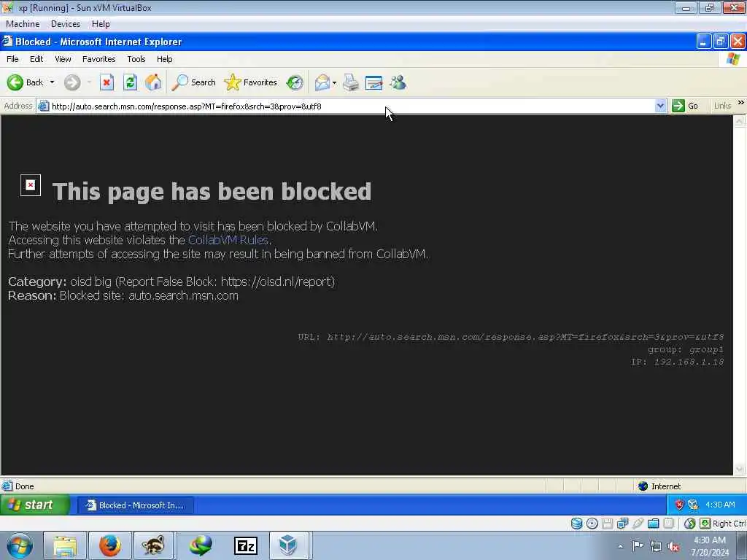Screen dimensions: 747x560
Task: Open Internet Download Manager taskbar icon
Action: tap(200, 545)
